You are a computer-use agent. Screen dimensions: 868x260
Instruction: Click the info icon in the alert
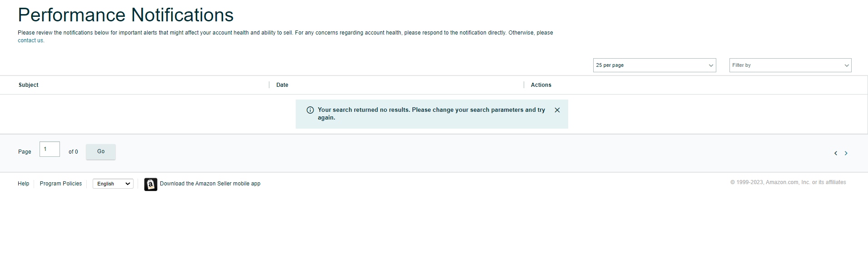pyautogui.click(x=310, y=110)
